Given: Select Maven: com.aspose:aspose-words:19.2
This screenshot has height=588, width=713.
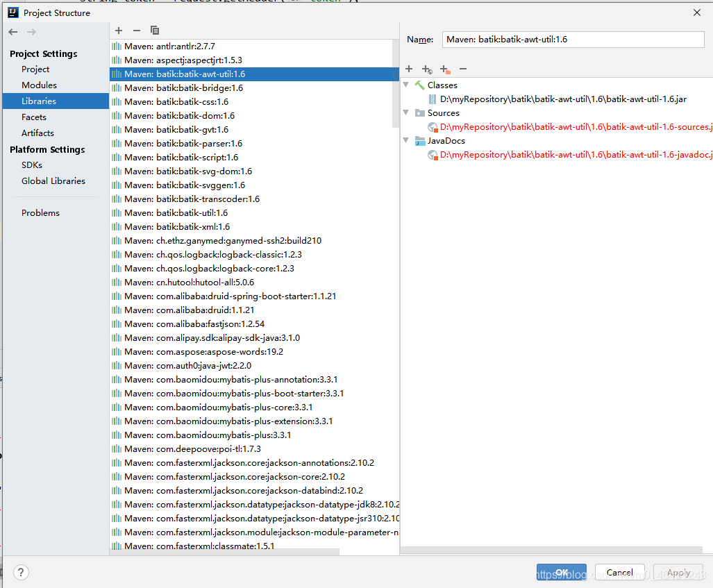Looking at the screenshot, I should (254, 351).
